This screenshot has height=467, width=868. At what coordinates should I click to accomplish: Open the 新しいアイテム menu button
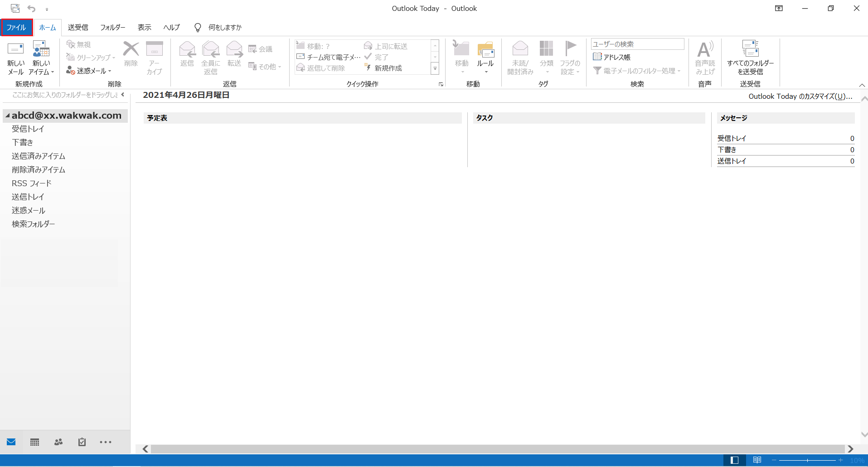(x=41, y=58)
